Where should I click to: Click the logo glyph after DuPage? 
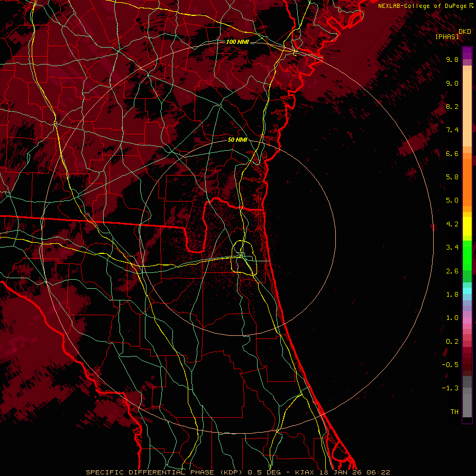[471, 5]
